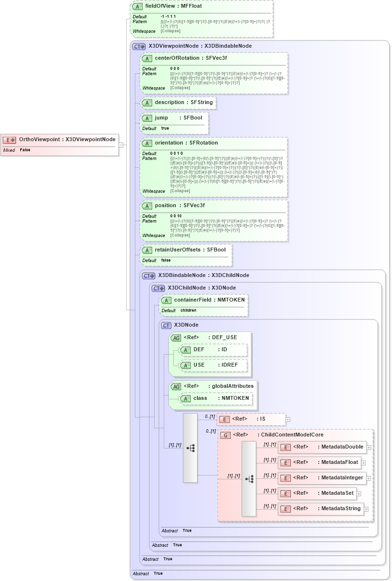392x581 pixels.
Task: Click the X3DViewpointNode complex type CT icon
Action: [x=139, y=47]
